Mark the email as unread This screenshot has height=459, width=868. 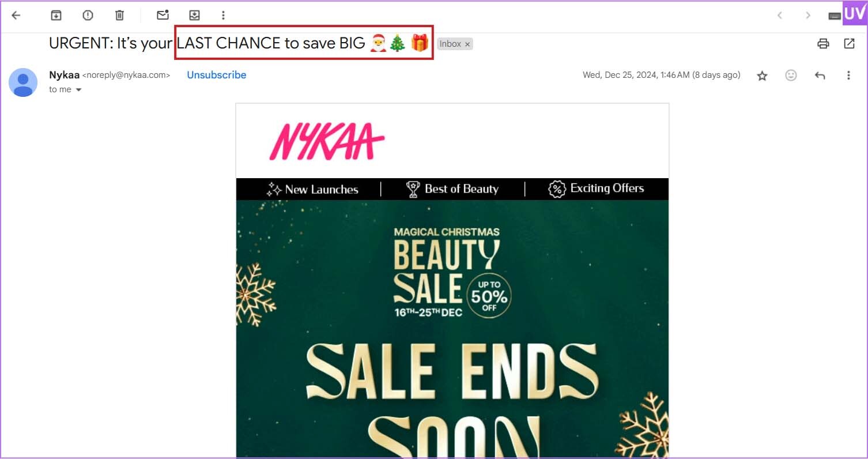[163, 15]
